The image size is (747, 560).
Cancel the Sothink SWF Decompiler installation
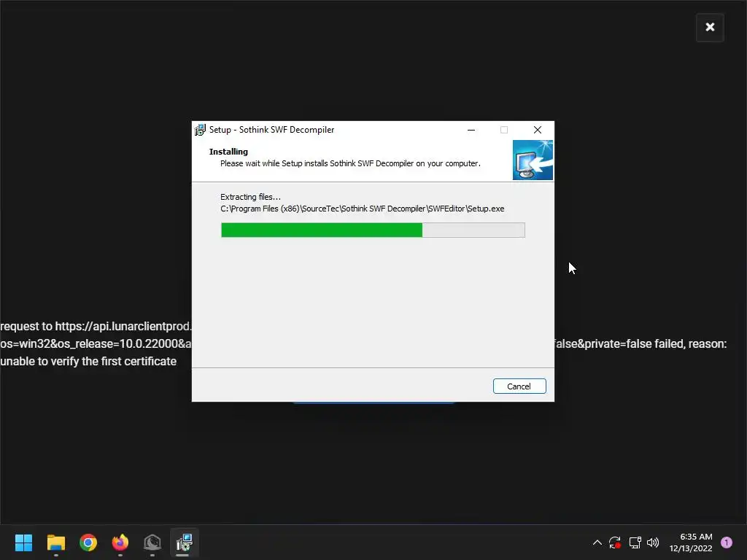(519, 386)
